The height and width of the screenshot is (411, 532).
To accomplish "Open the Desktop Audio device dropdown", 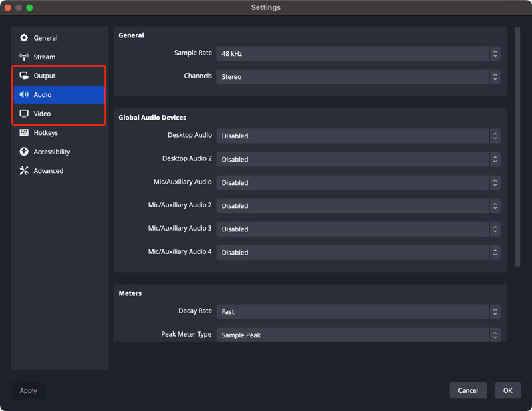I will coord(358,136).
